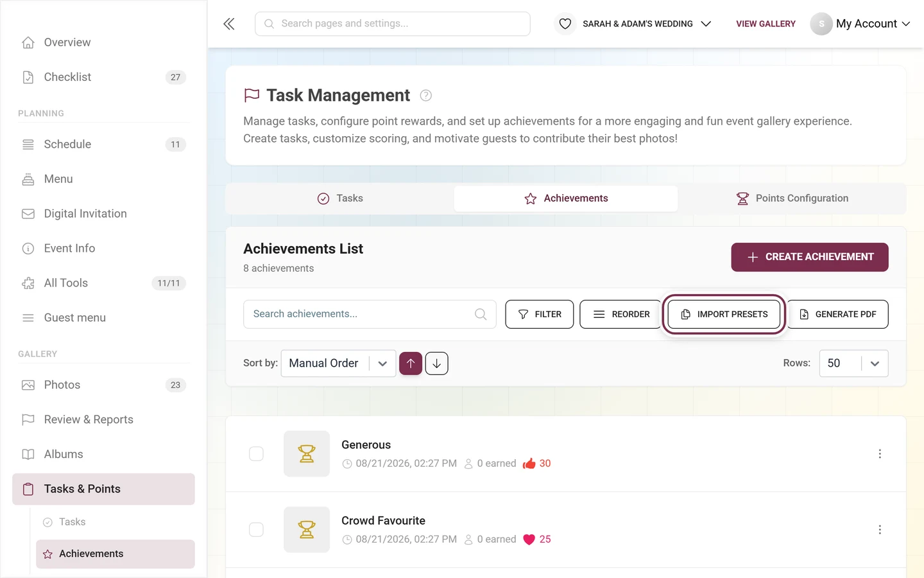Switch to the Tasks tab
Image resolution: width=924 pixels, height=578 pixels.
coord(340,198)
